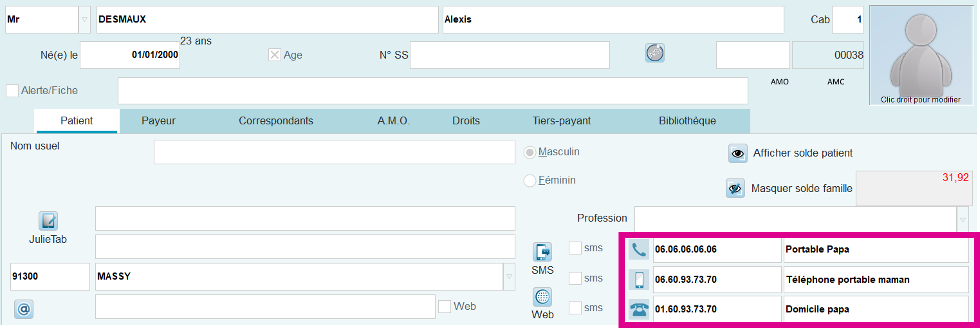Click the Afficher solde patient label
Screen dimensions: 980x328
tap(803, 153)
